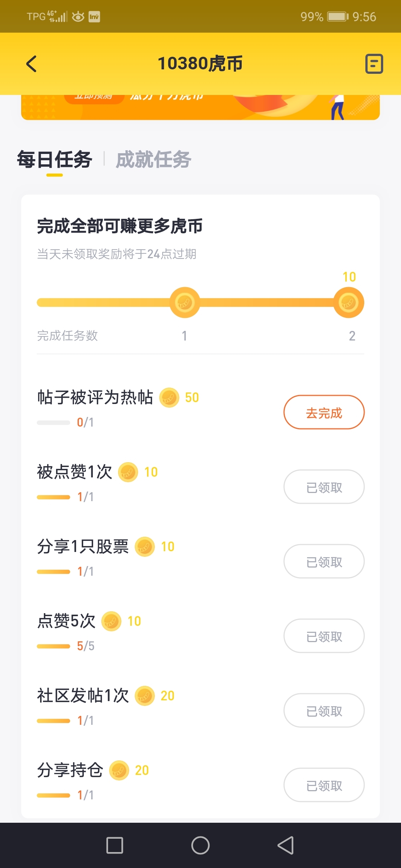Viewport: 401px width, 868px height.
Task: Tap the back arrow in header
Action: pyautogui.click(x=32, y=64)
